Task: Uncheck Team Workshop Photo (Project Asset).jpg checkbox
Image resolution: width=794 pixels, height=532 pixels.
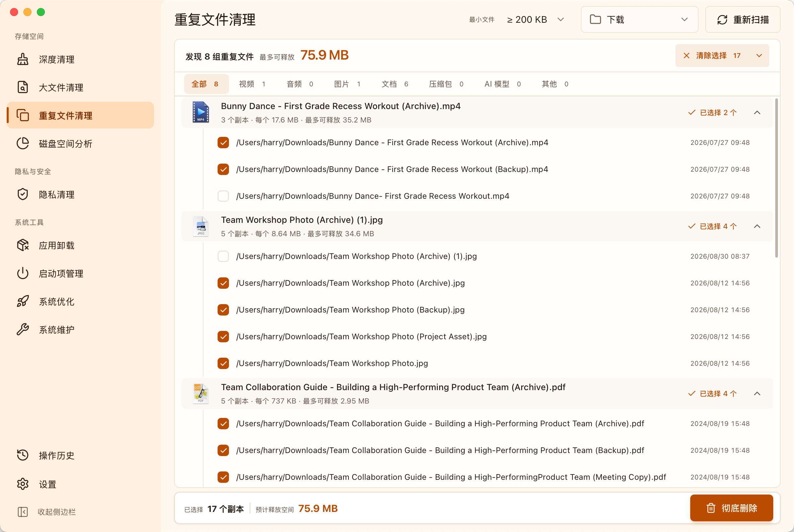Action: coord(223,337)
